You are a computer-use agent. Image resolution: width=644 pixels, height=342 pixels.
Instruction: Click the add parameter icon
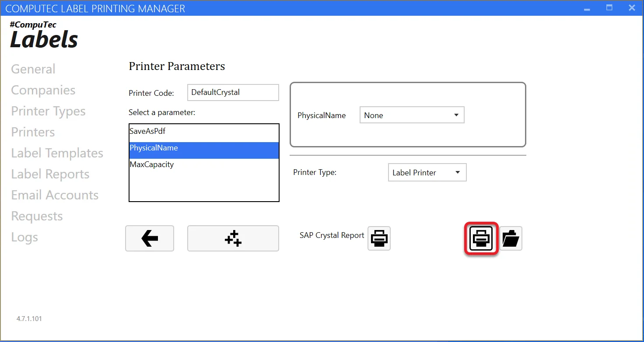pyautogui.click(x=233, y=238)
